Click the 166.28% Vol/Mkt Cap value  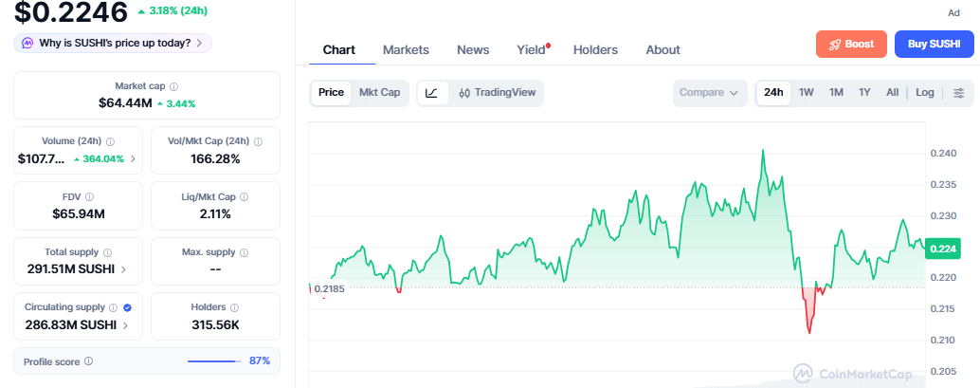216,159
